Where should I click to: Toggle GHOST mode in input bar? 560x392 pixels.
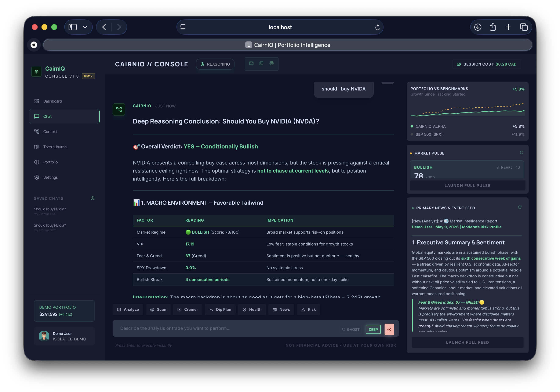click(x=351, y=329)
